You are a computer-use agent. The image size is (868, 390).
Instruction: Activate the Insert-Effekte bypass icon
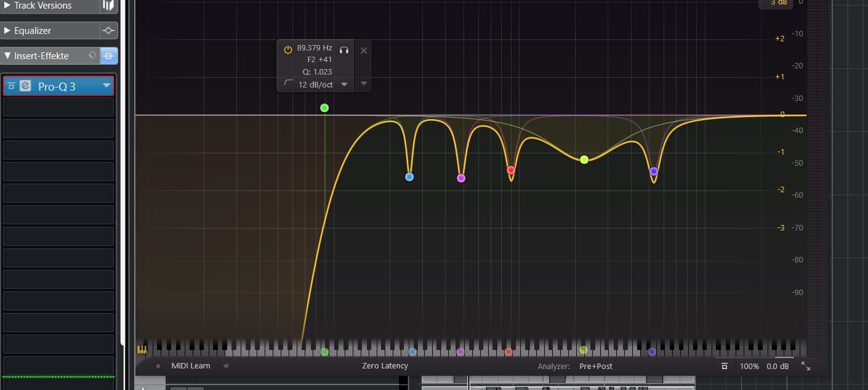pyautogui.click(x=108, y=55)
